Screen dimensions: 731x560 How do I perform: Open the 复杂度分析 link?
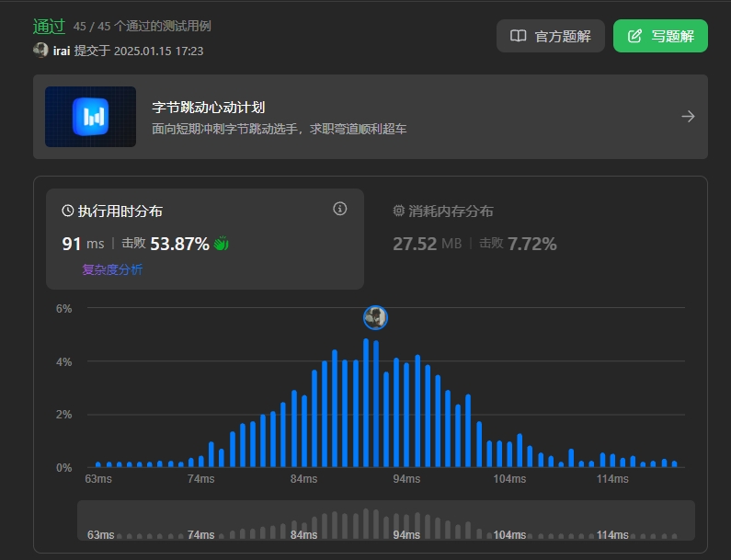(112, 269)
